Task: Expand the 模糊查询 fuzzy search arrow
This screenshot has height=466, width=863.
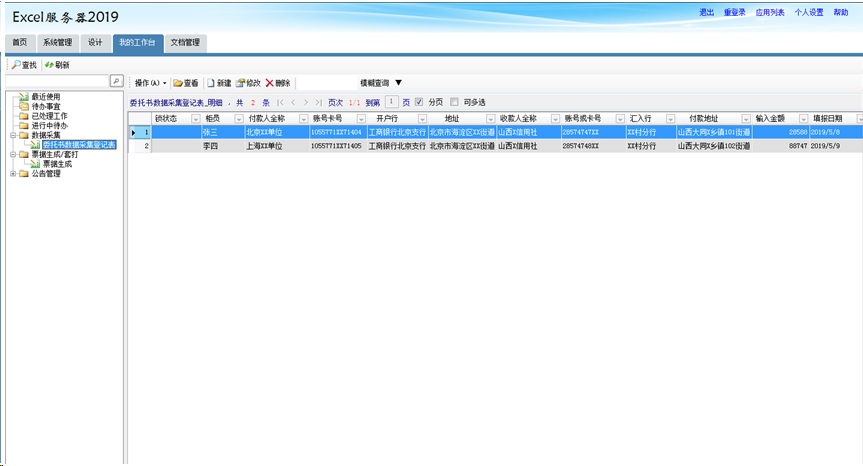Action: click(398, 83)
